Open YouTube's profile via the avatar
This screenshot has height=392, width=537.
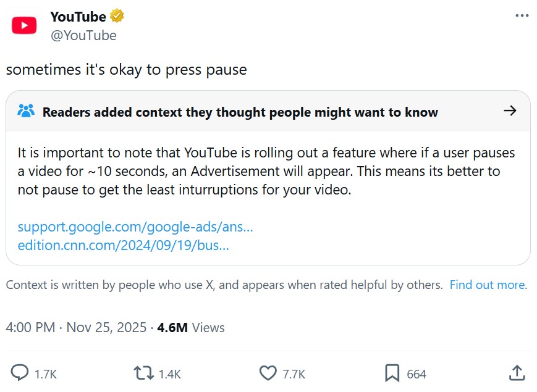point(23,25)
